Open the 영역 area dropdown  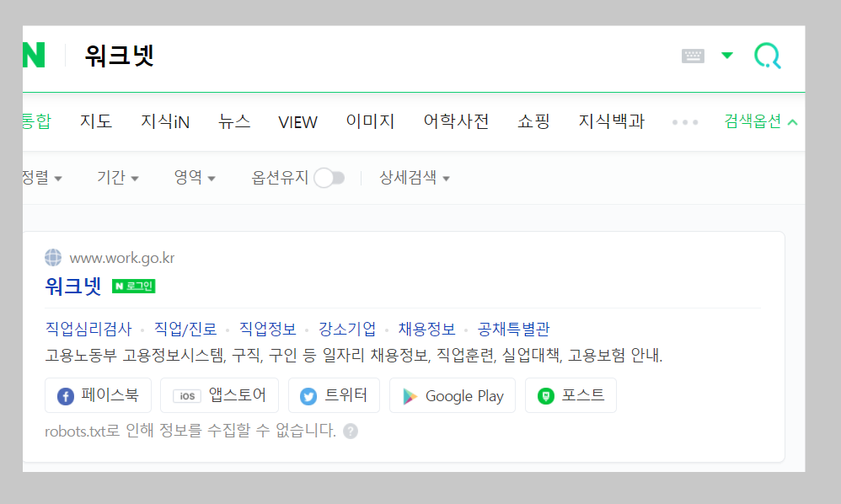tap(195, 178)
